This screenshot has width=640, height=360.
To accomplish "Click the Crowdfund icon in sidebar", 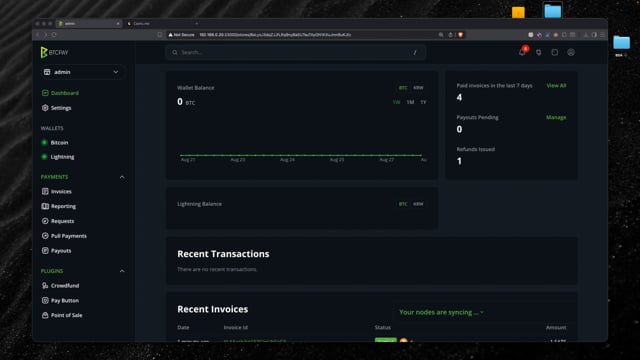I will (45, 285).
